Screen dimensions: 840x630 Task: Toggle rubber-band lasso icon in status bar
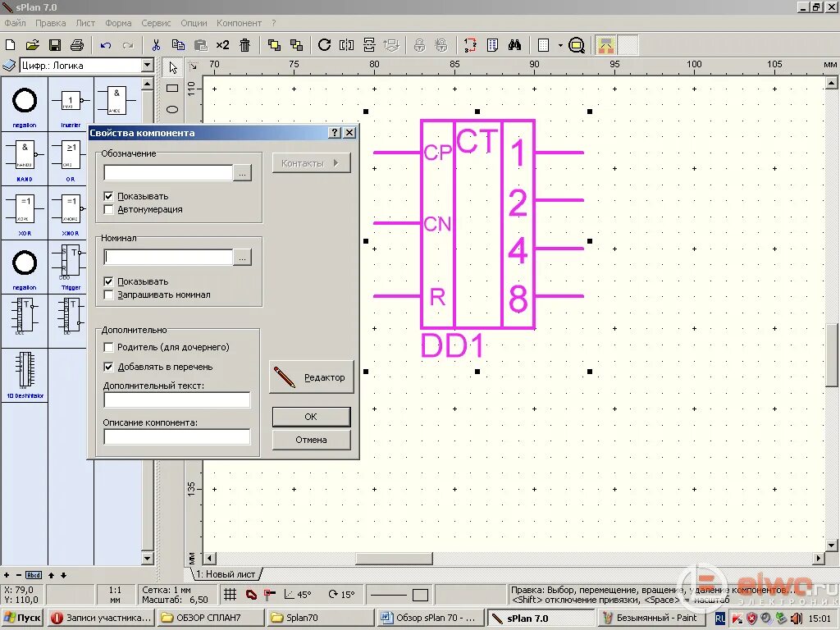click(251, 594)
